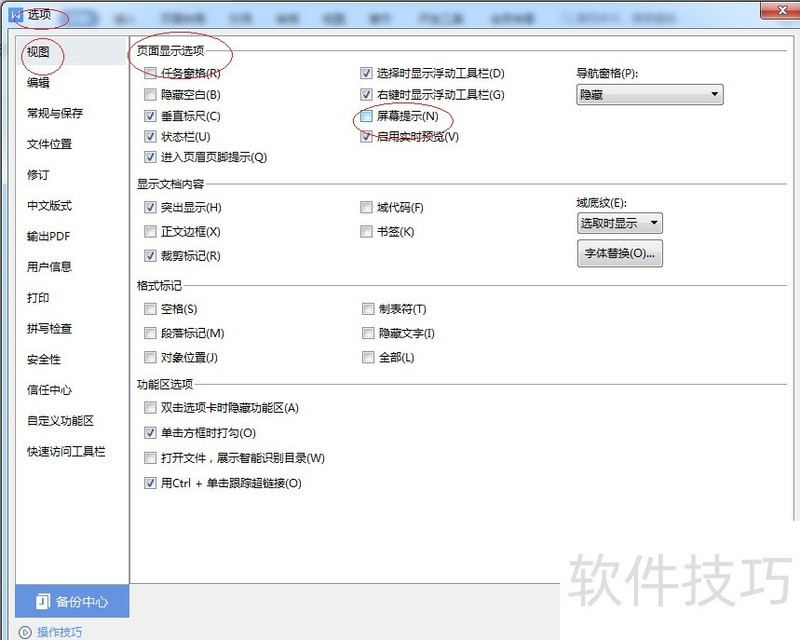800x640 pixels.
Task: Enable 书签(K) checkbox
Action: (366, 232)
